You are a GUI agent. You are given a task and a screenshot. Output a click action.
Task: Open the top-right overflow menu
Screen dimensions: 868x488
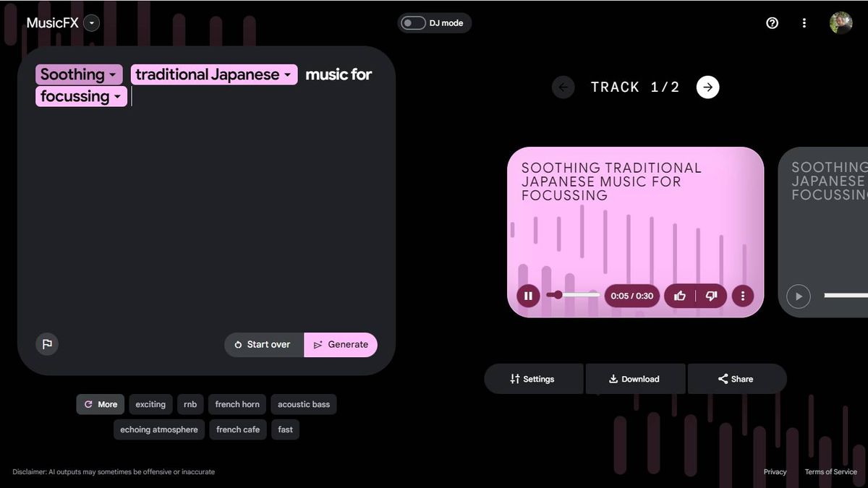[804, 22]
